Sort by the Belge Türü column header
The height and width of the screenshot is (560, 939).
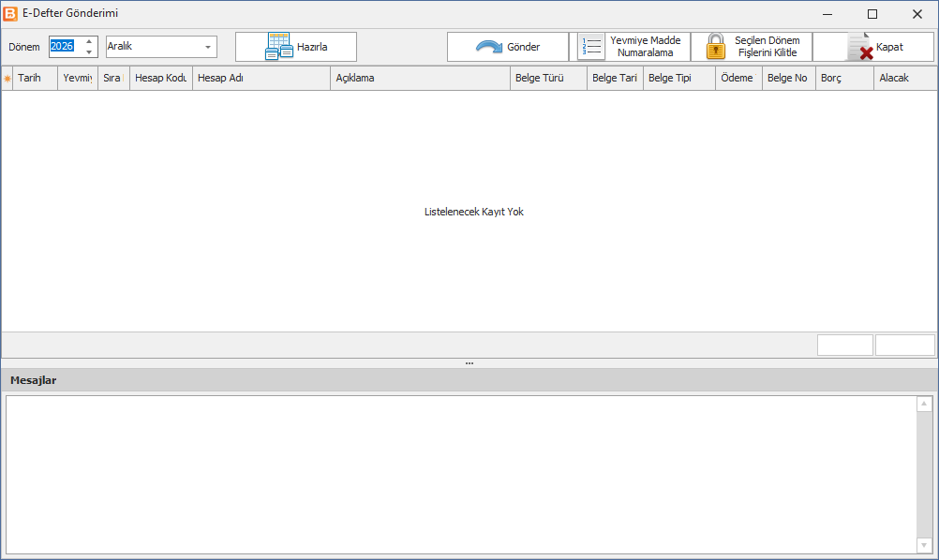coord(548,79)
